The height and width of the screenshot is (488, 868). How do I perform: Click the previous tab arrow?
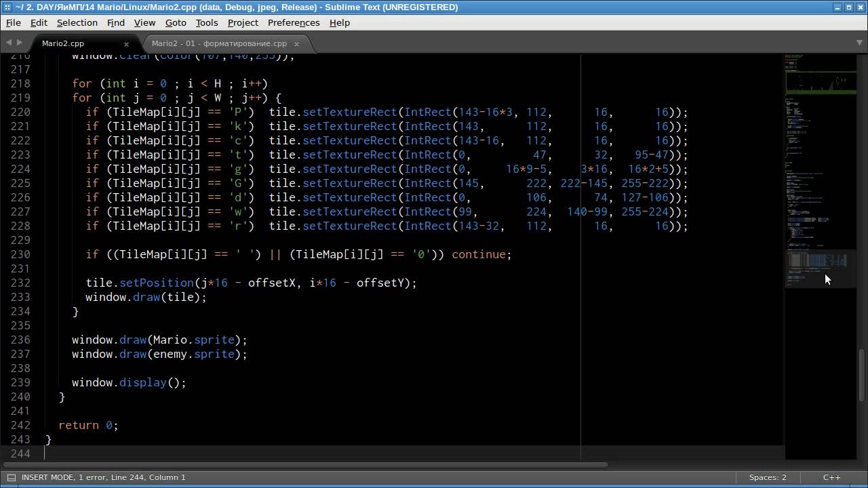[9, 43]
